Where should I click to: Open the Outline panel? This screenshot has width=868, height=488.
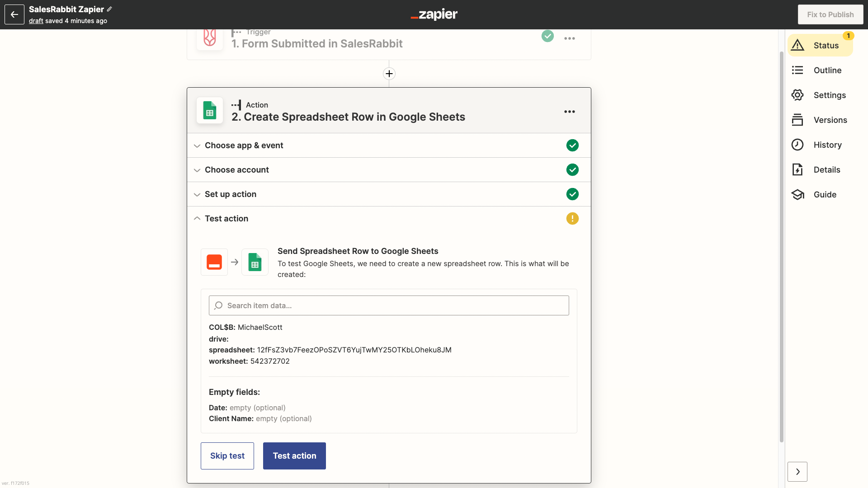820,70
